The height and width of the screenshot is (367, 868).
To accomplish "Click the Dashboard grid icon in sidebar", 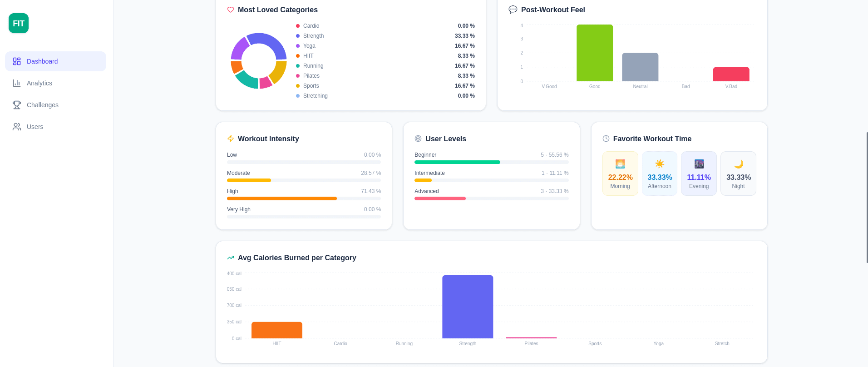I will pyautogui.click(x=17, y=61).
